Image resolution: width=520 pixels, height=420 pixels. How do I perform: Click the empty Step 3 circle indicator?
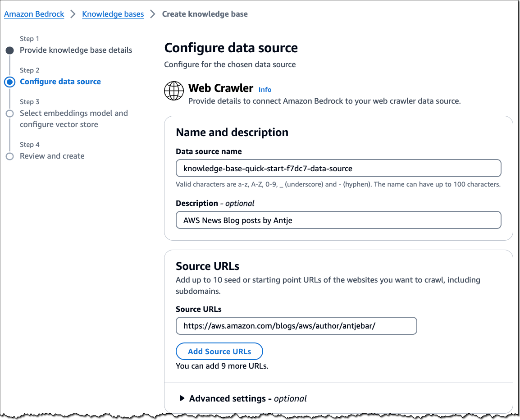pyautogui.click(x=10, y=114)
